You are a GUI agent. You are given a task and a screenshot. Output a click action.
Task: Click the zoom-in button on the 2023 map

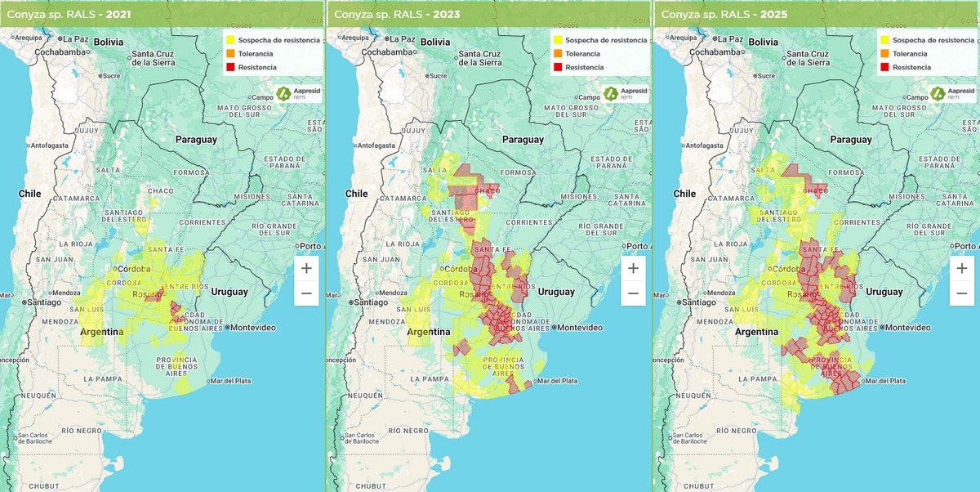[632, 267]
